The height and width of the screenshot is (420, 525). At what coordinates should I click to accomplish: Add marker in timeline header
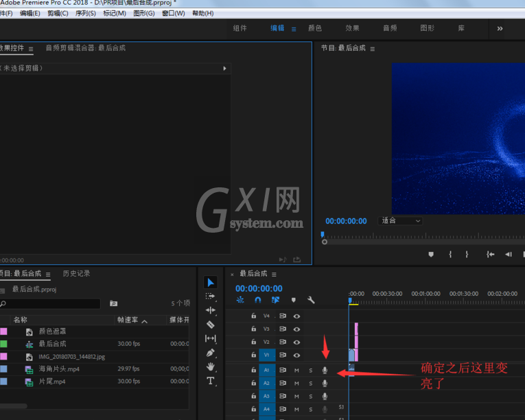[293, 300]
